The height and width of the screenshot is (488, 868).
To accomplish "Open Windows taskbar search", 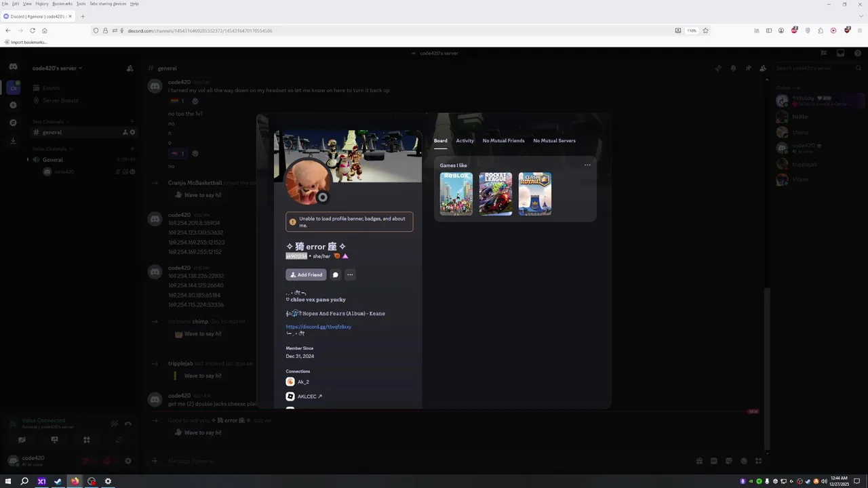I will (24, 481).
